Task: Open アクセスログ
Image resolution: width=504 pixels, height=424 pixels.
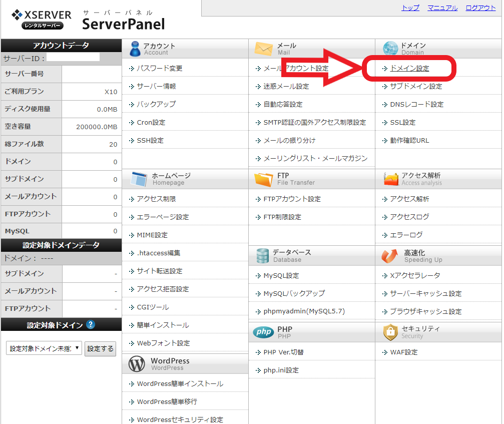Action: 409,217
